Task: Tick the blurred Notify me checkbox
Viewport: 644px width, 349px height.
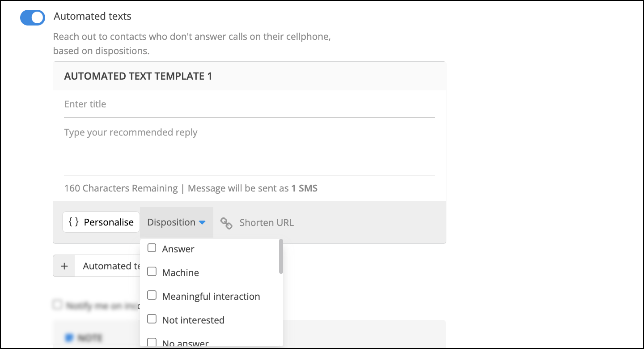Action: pyautogui.click(x=57, y=305)
